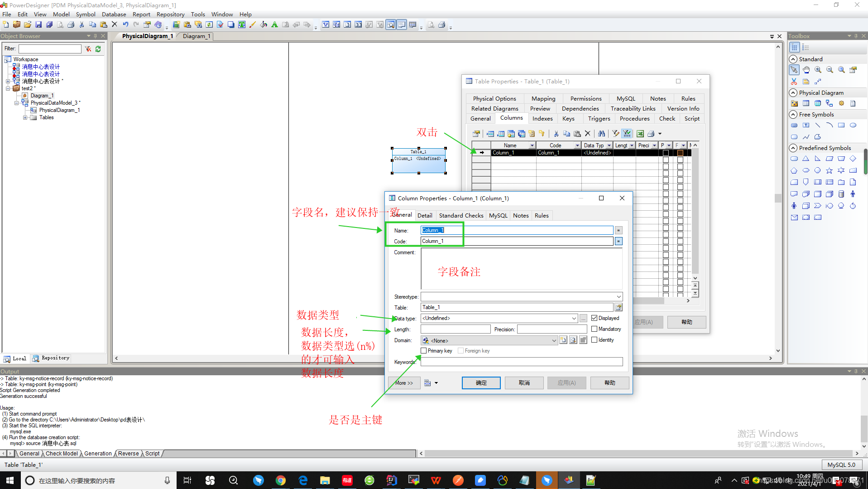Select the Pointer tool in Toolbox
This screenshot has width=868, height=489.
[794, 70]
